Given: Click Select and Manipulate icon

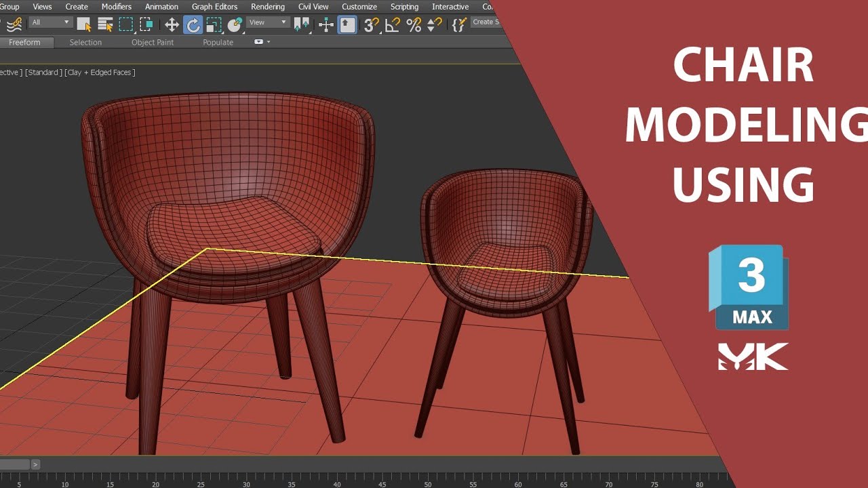Looking at the screenshot, I should point(326,25).
